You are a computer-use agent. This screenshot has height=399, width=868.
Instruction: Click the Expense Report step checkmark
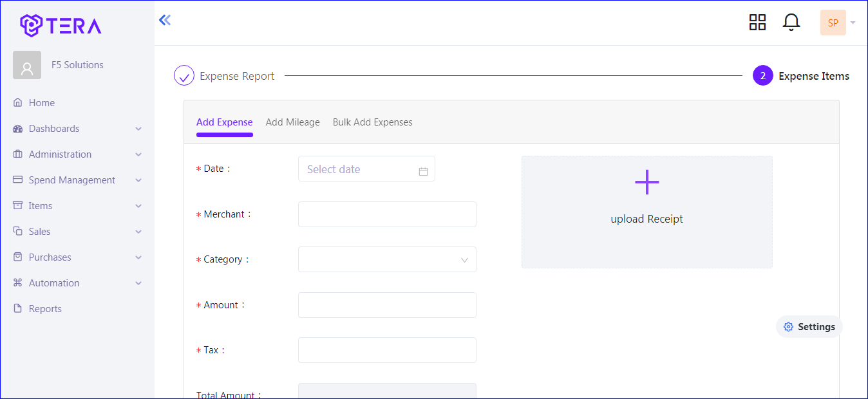(184, 76)
